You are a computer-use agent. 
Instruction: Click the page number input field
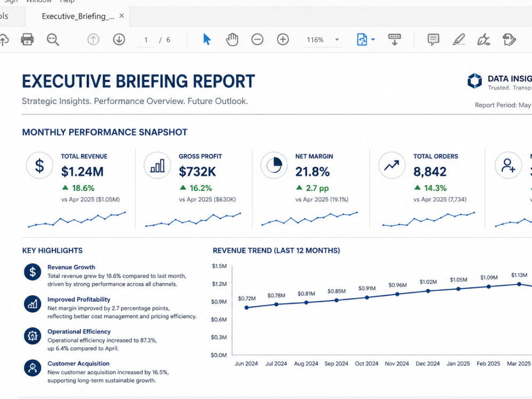[x=146, y=40]
